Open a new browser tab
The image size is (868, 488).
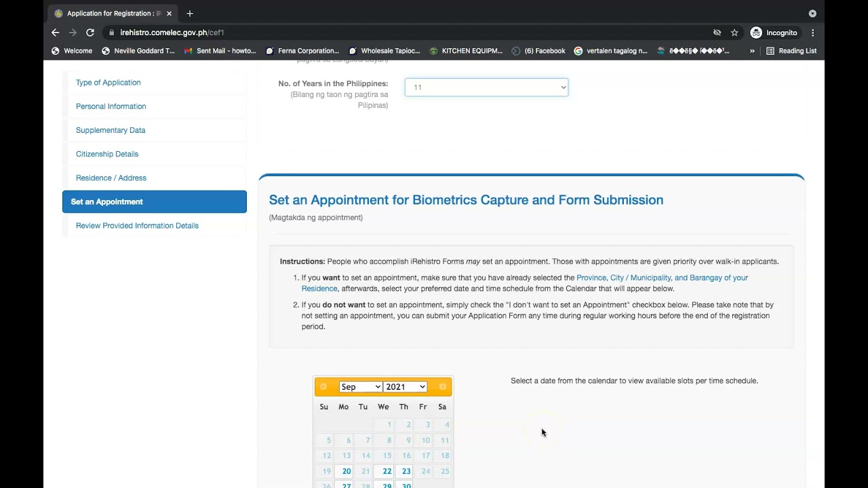click(190, 14)
